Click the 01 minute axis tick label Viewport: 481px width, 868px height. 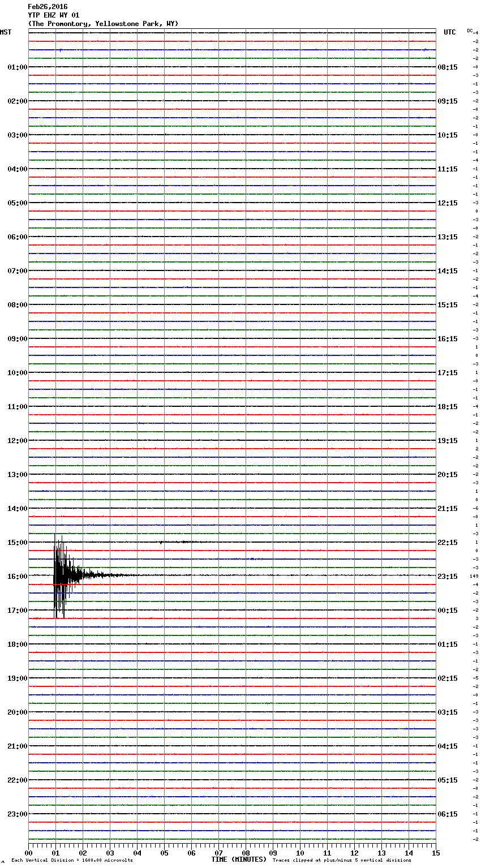tap(56, 853)
